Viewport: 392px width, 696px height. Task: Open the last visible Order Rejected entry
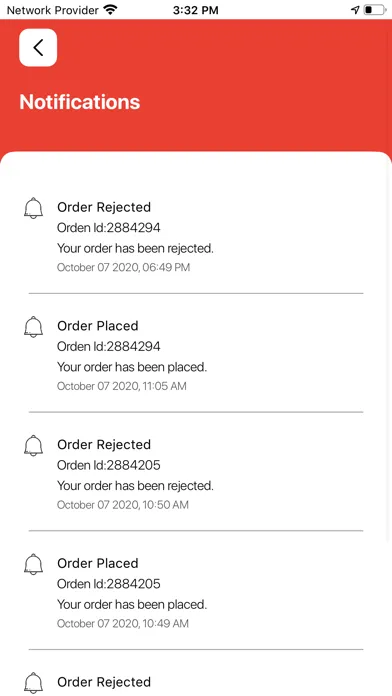pos(104,682)
